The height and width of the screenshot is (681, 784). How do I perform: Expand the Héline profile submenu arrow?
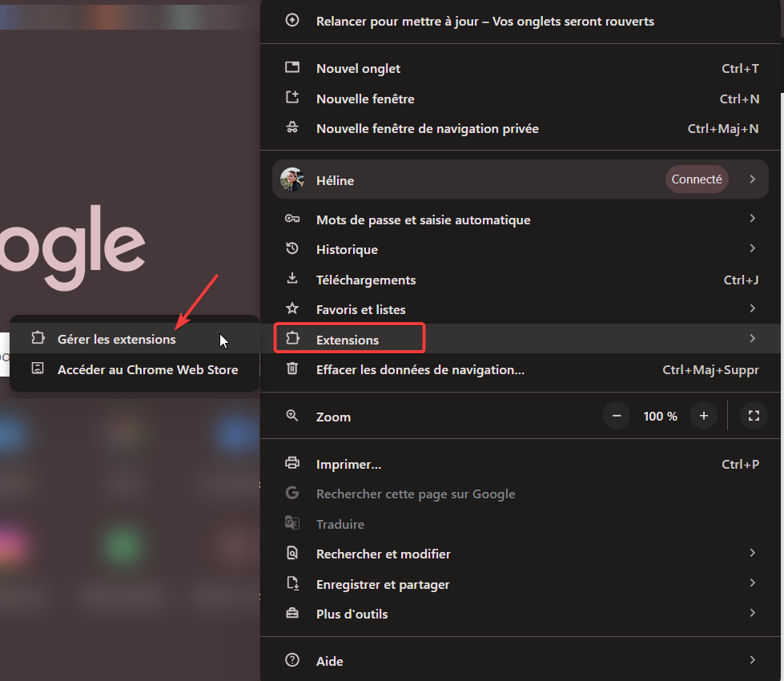pyautogui.click(x=753, y=179)
